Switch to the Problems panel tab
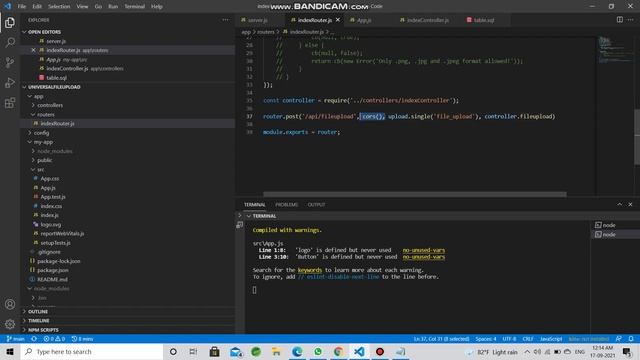The width and height of the screenshot is (640, 360). point(287,204)
